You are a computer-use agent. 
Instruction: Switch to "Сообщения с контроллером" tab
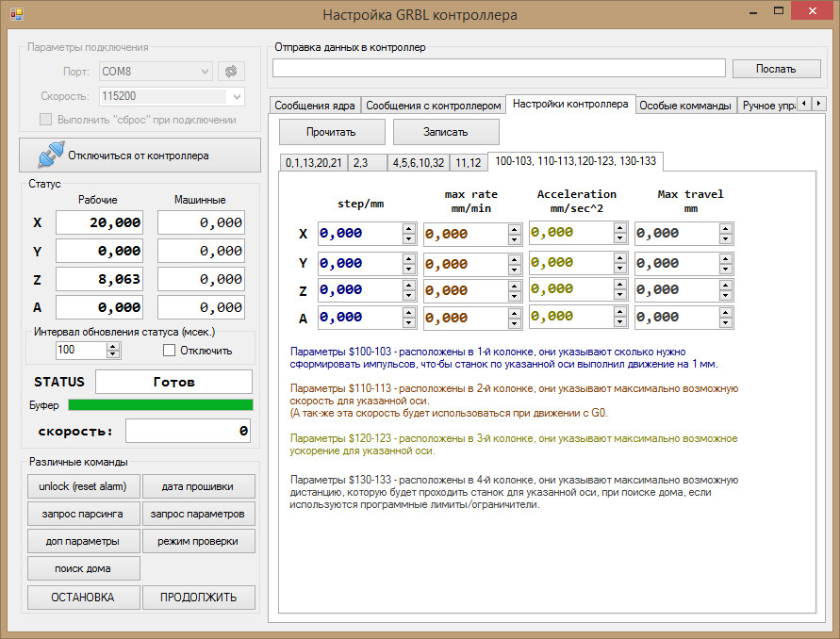pyautogui.click(x=434, y=106)
